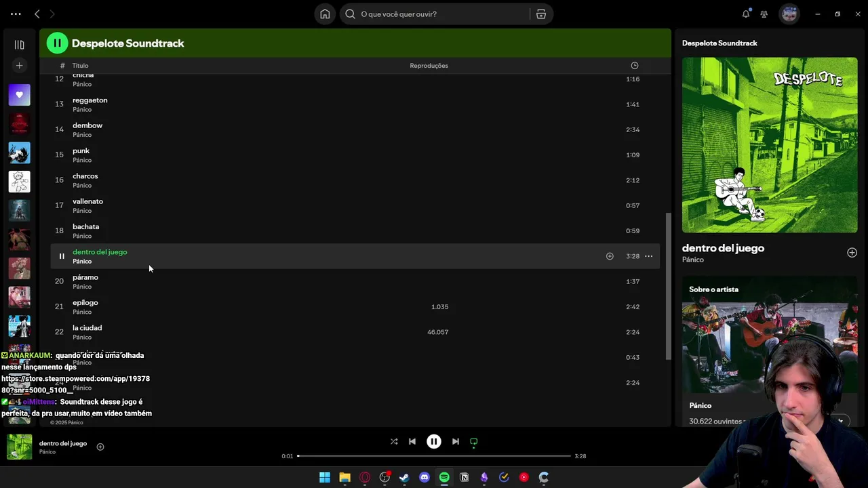Skip to previous track

coord(412,441)
